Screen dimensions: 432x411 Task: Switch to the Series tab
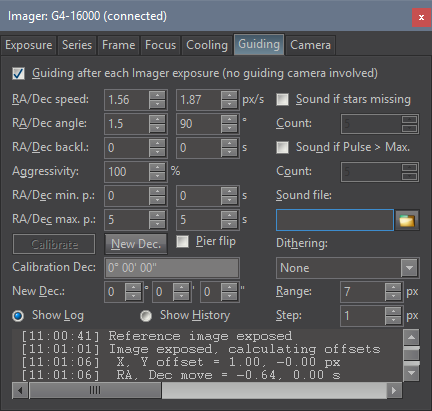[x=77, y=45]
